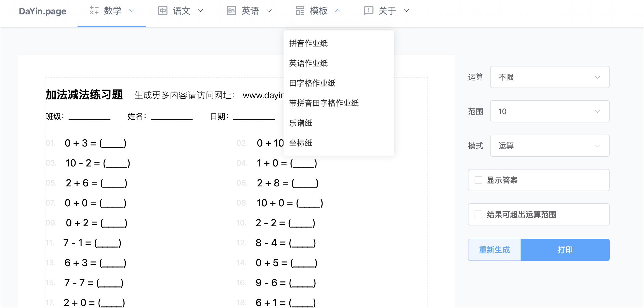This screenshot has height=308, width=644.
Task: Click problem 01 '0 + 3 ='
Action: coord(96,143)
